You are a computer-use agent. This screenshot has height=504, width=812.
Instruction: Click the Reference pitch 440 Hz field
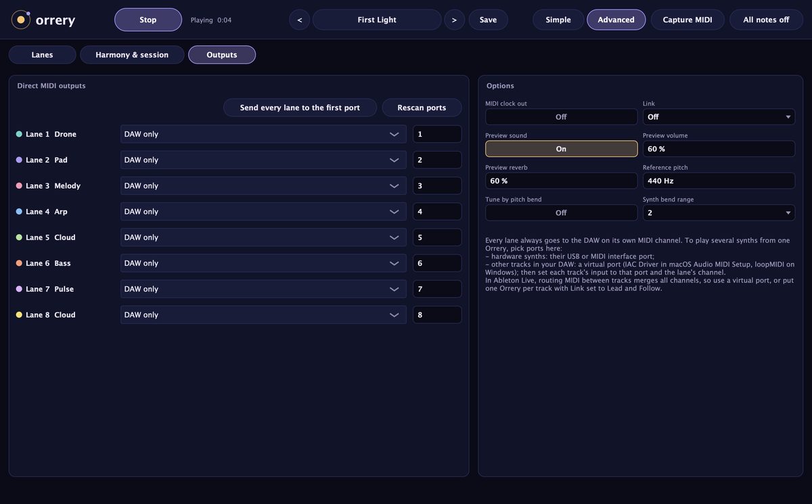click(719, 181)
